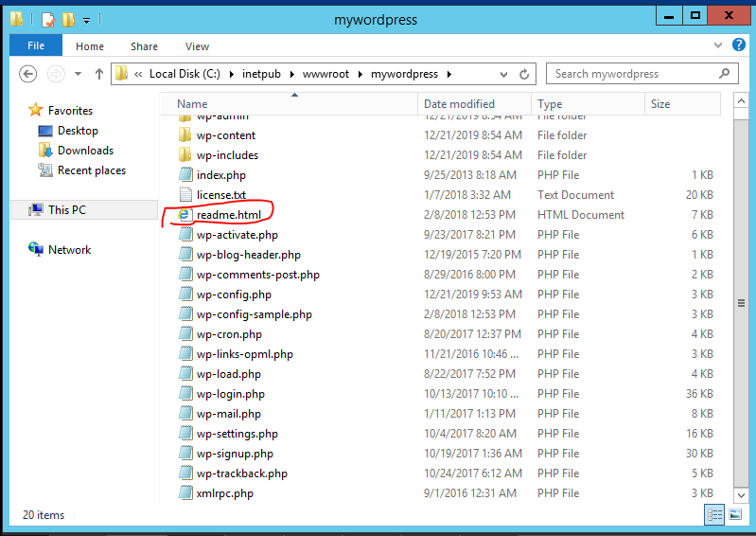Go back with the Back arrow
756x536 pixels.
[x=28, y=74]
